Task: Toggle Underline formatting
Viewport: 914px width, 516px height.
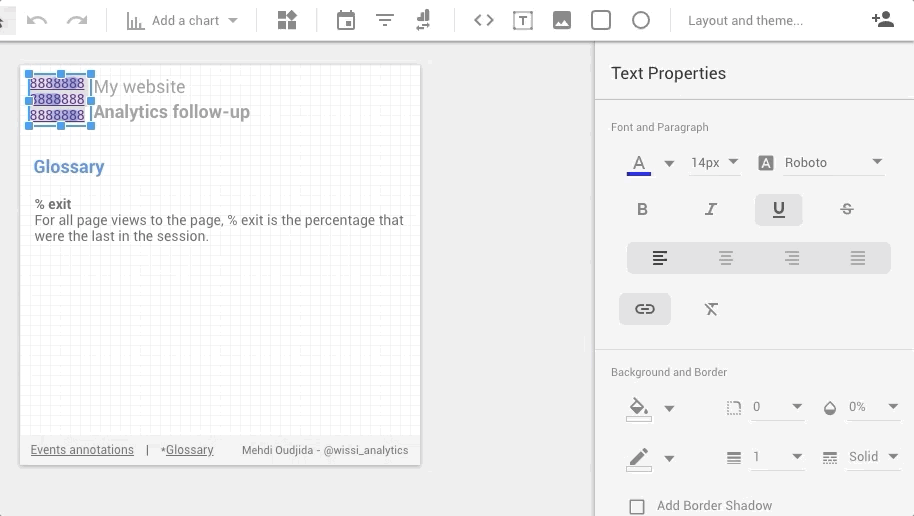Action: pos(779,209)
